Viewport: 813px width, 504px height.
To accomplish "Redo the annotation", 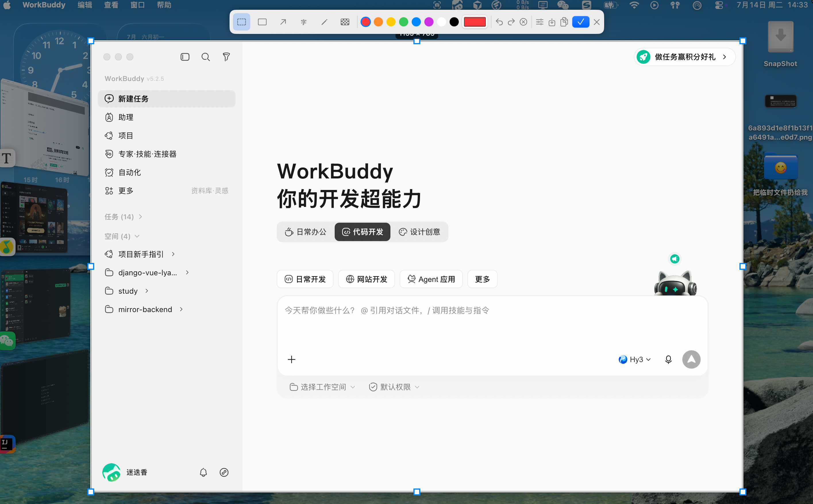I will pyautogui.click(x=511, y=22).
